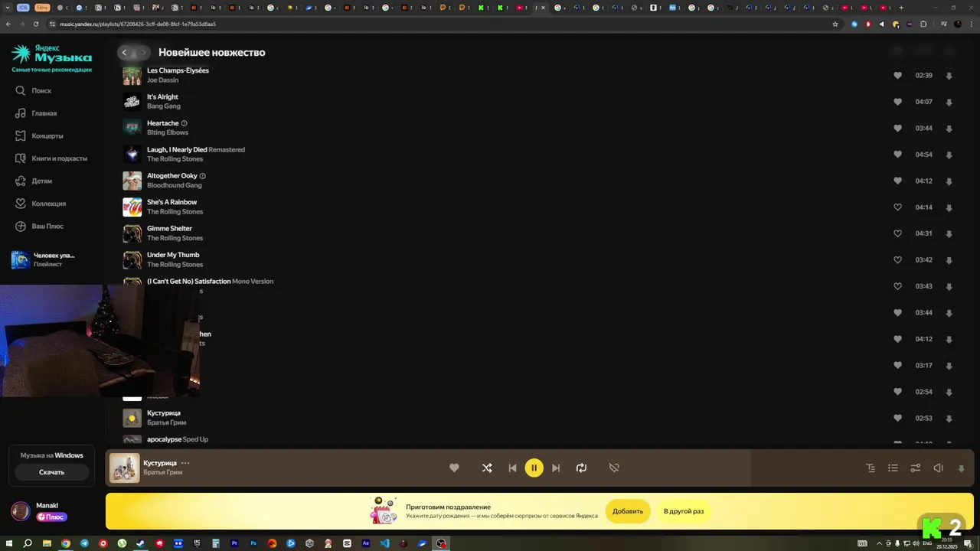Open the Windows Start menu
Image resolution: width=980 pixels, height=551 pixels.
(9, 543)
